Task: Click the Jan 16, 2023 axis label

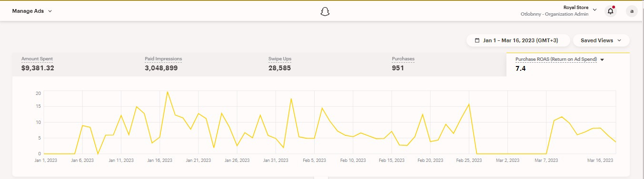Action: [x=160, y=160]
